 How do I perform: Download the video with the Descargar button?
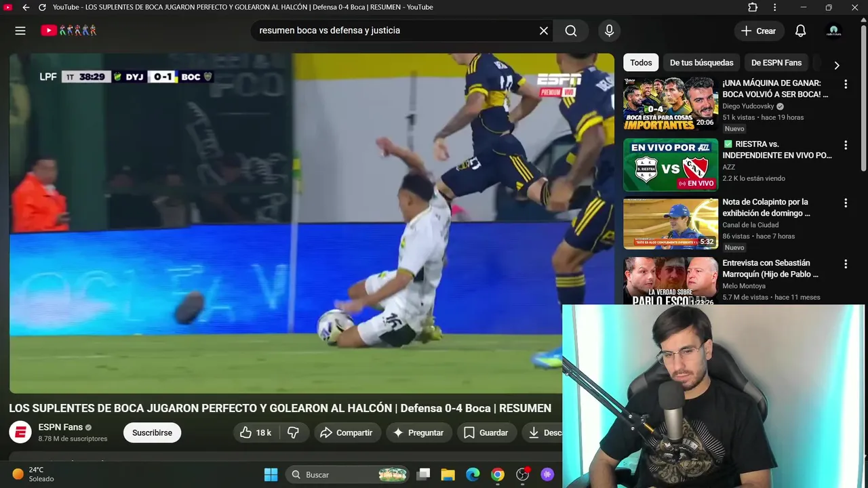(542, 432)
